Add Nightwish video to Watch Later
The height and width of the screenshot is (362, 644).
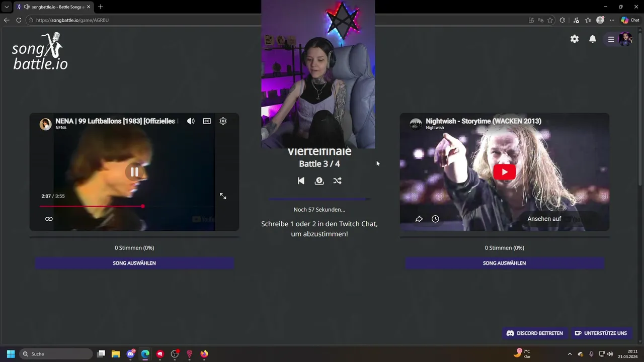click(x=435, y=219)
